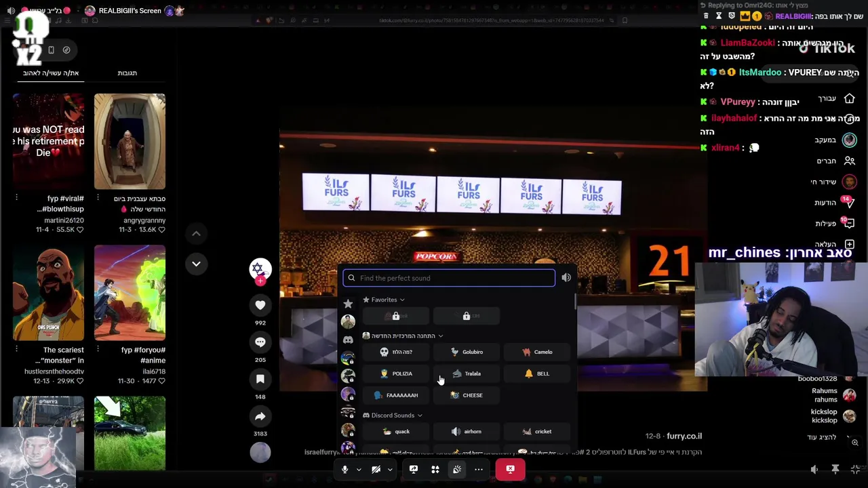The image size is (868, 488).
Task: Toggle stream mute speaker at bottom right
Action: click(x=814, y=469)
